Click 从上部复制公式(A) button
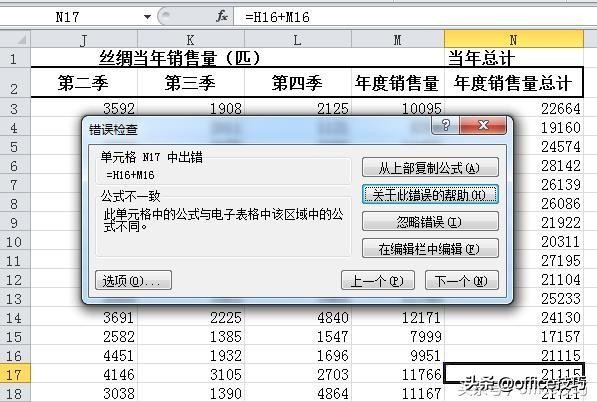597x402 pixels. (x=430, y=168)
